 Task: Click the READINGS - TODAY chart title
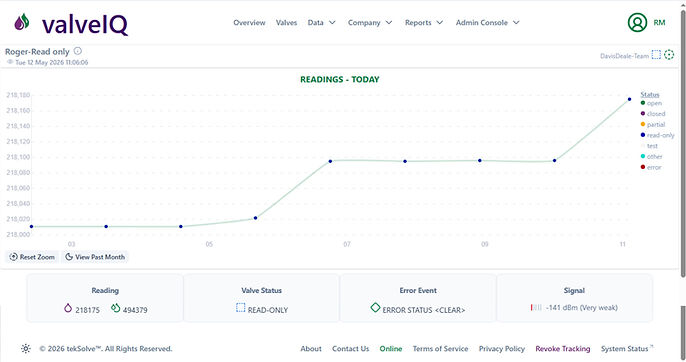(x=340, y=79)
